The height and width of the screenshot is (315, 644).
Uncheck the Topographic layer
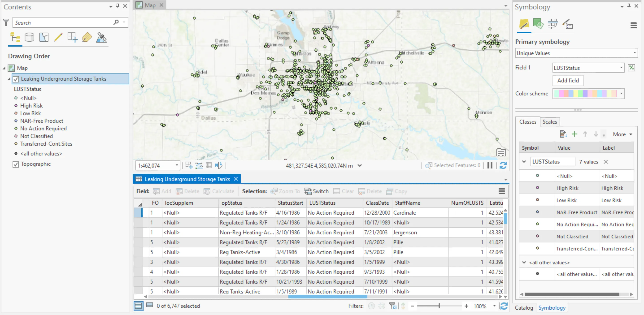tap(16, 164)
